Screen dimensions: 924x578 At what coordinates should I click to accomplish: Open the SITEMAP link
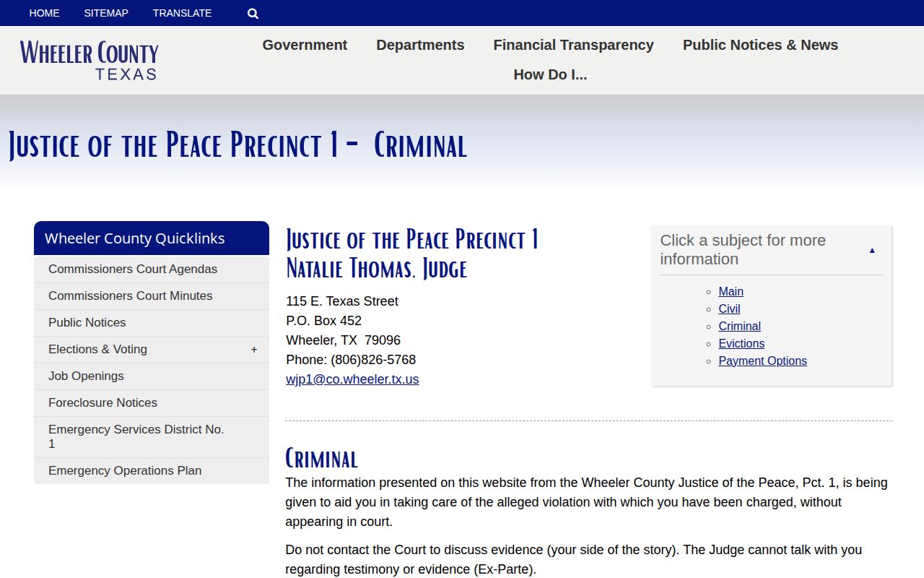pyautogui.click(x=106, y=13)
